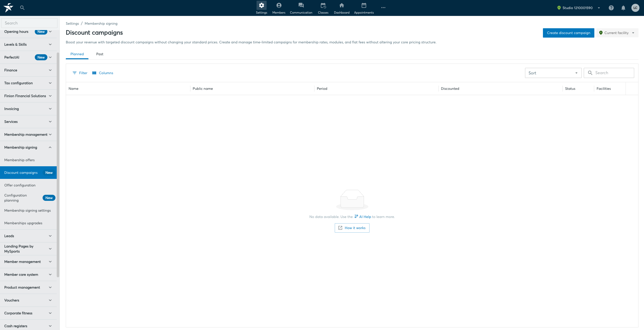Open the global search magnifier icon
This screenshot has width=644, height=330.
click(x=22, y=8)
